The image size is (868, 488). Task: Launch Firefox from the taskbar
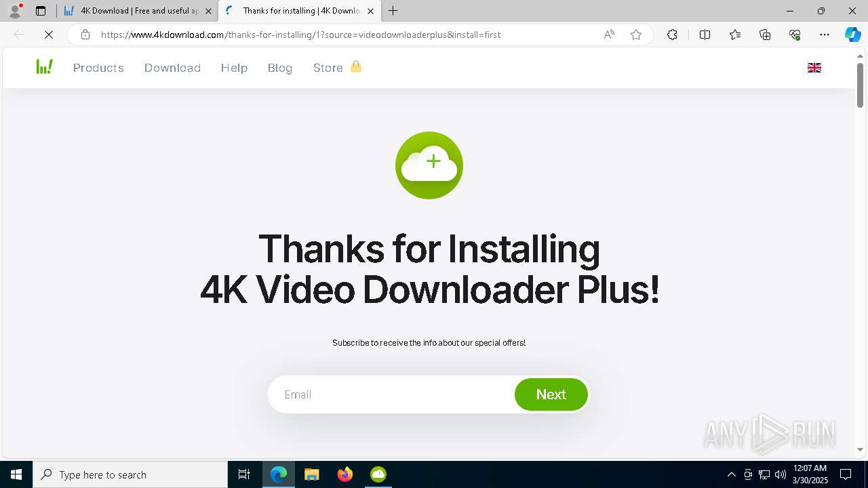coord(345,474)
